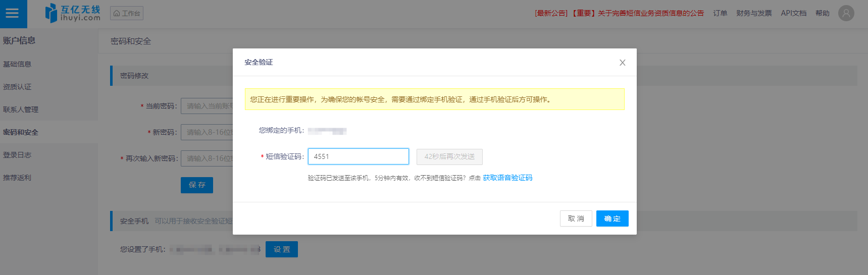Click the resend SMS countdown button
This screenshot has width=868, height=275.
click(x=449, y=156)
